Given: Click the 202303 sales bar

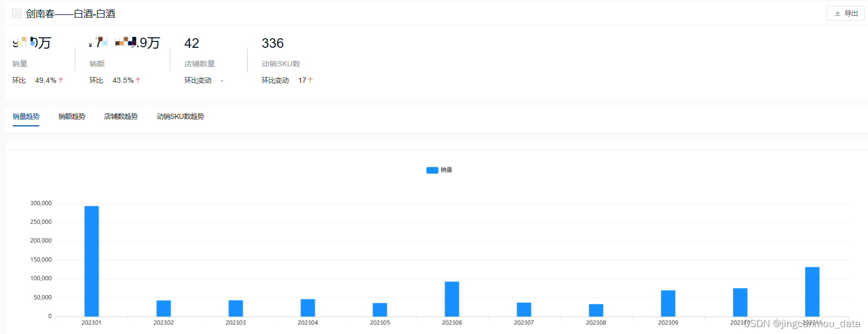Looking at the screenshot, I should pyautogui.click(x=236, y=309).
